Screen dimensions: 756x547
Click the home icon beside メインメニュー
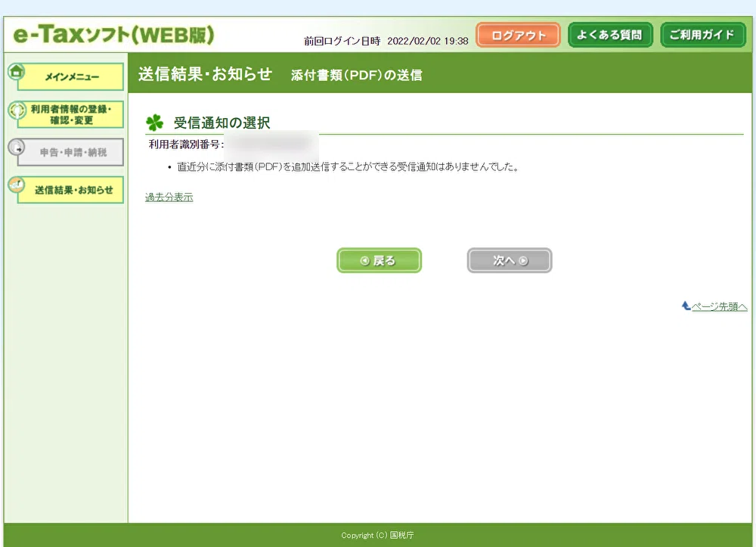(17, 71)
